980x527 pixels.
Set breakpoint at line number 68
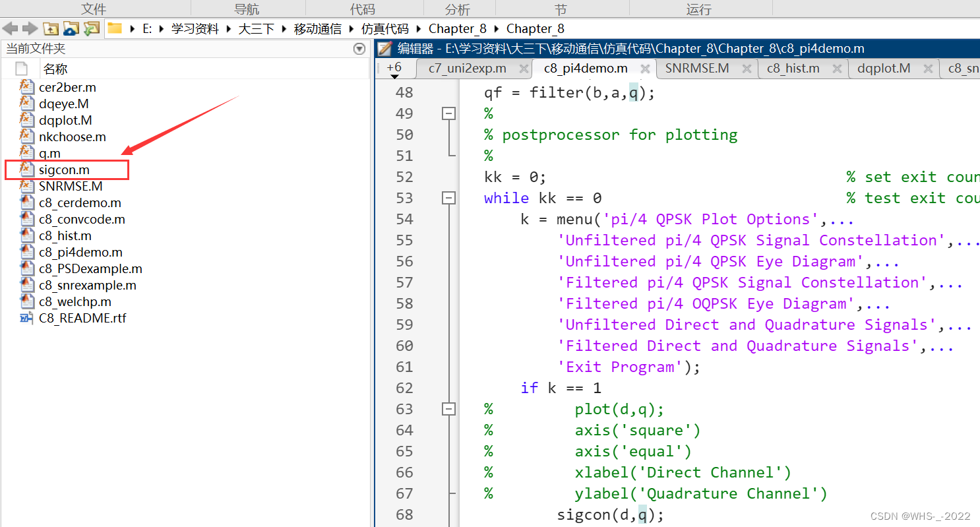point(404,514)
